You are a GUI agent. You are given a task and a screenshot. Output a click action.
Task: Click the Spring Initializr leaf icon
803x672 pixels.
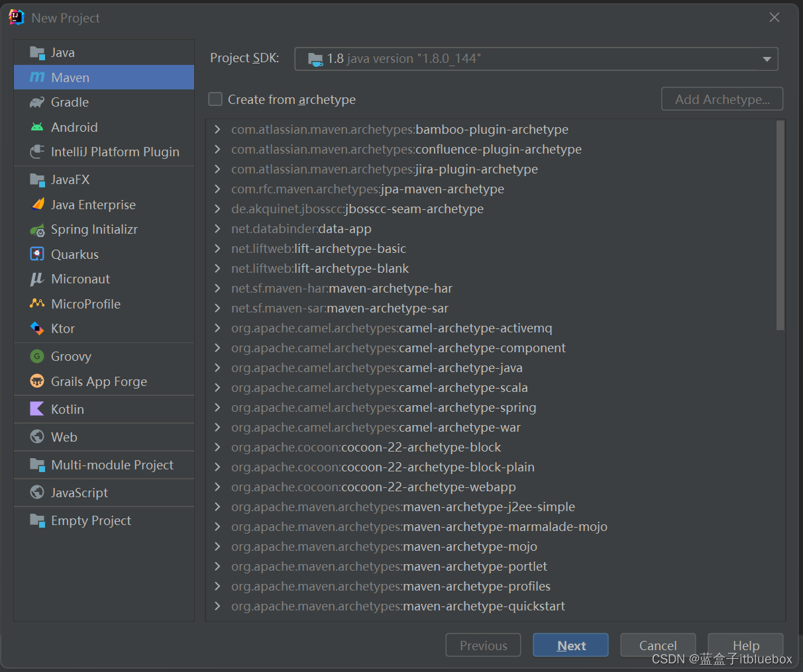pyautogui.click(x=37, y=230)
